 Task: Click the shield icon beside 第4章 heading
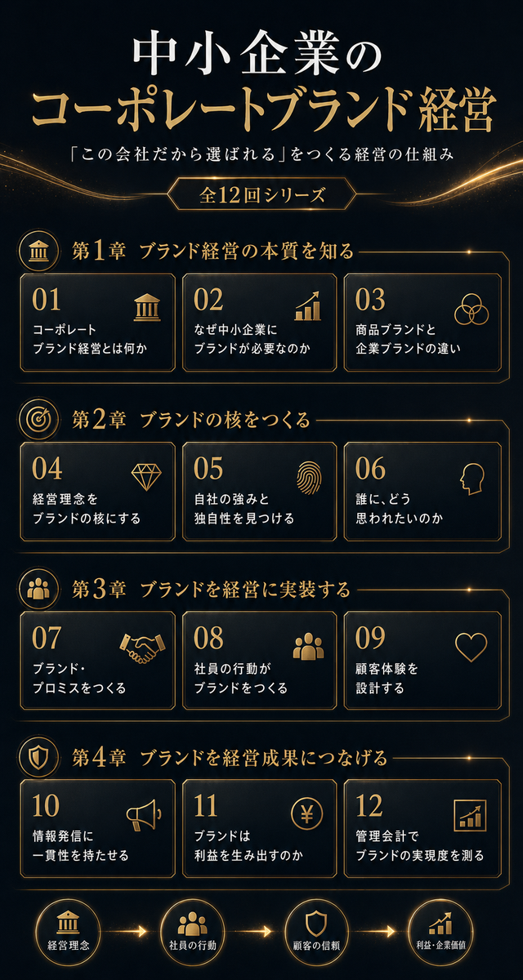(38, 757)
